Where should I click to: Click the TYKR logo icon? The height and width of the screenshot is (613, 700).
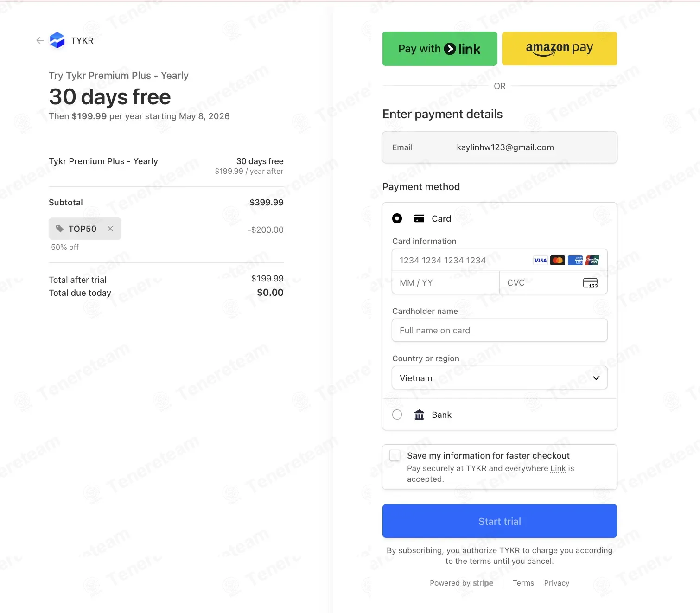(57, 40)
